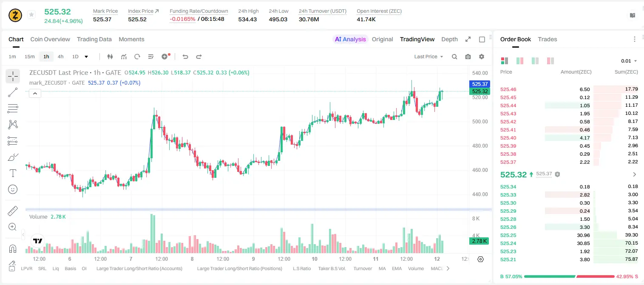The height and width of the screenshot is (285, 644).
Task: Open chart settings gear icon
Action: point(482,57)
